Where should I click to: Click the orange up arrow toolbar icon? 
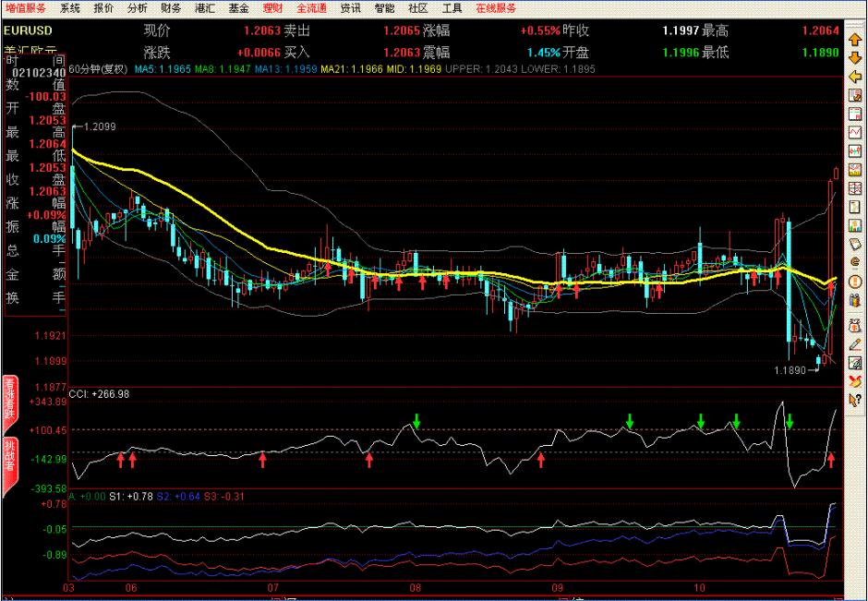point(855,39)
